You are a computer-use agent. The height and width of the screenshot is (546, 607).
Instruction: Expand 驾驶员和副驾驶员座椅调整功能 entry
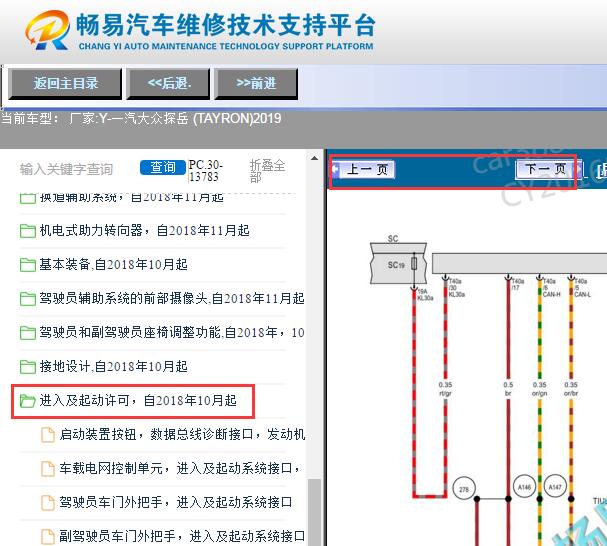172,332
